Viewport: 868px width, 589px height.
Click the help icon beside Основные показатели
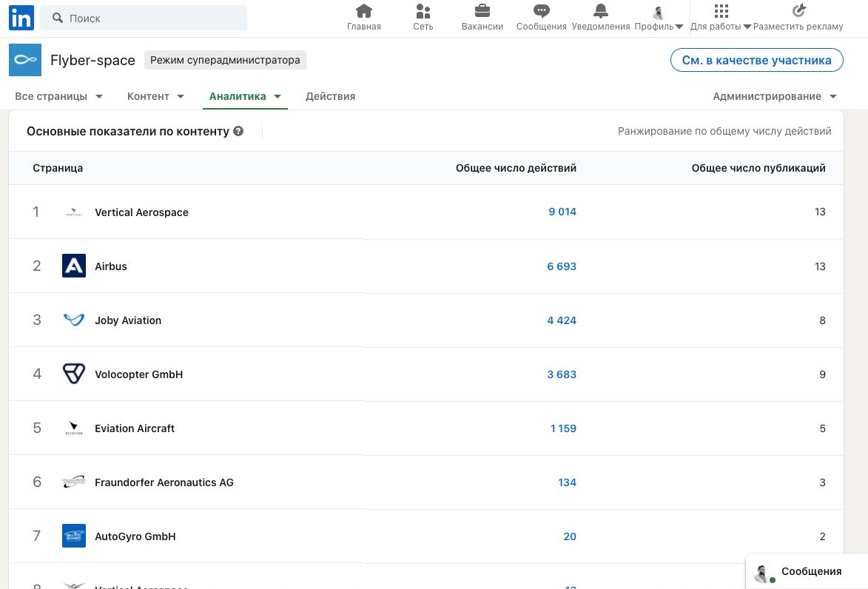click(238, 131)
